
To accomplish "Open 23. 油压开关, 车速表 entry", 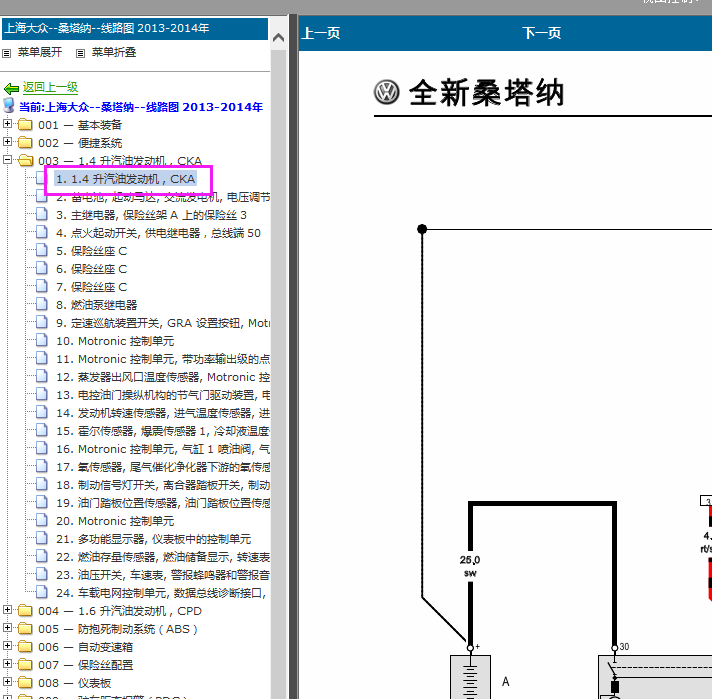I will [x=163, y=575].
